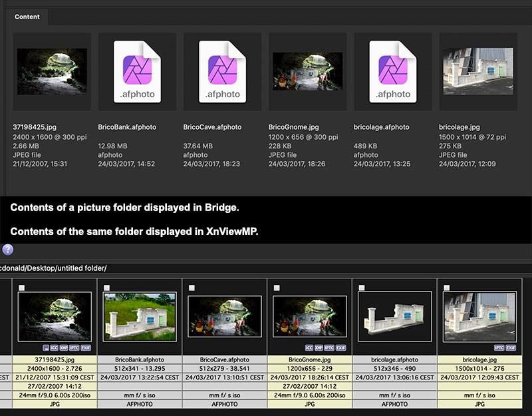Click the '37.64 MB' size text in Bridge
The image size is (532, 416).
pos(198,146)
